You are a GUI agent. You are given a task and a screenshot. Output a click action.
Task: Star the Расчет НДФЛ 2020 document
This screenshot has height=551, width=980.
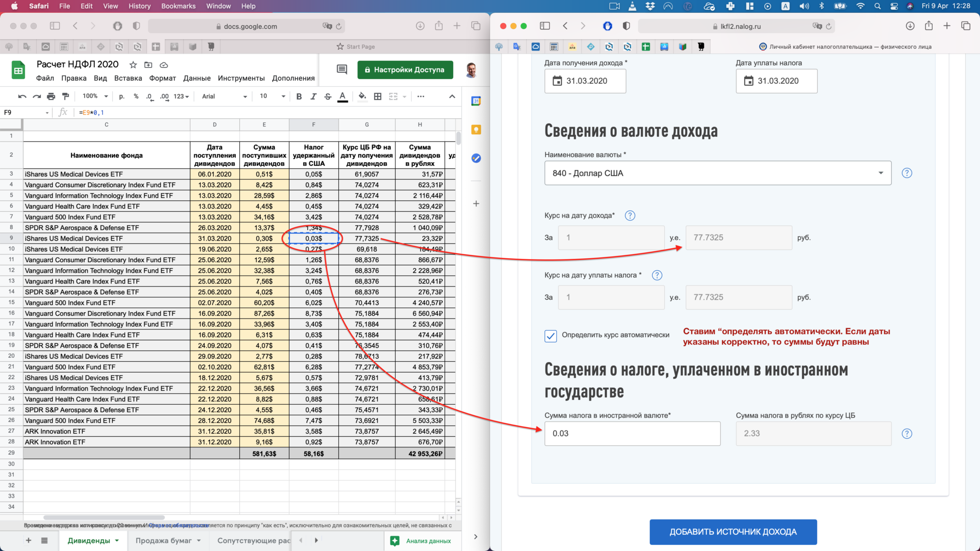click(133, 65)
